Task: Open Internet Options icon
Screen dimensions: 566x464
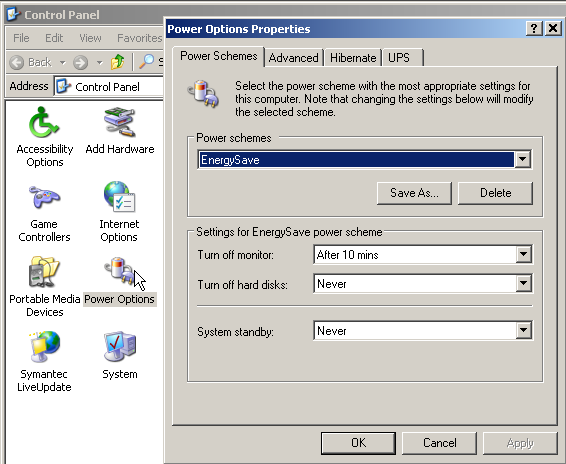Action: click(x=119, y=197)
